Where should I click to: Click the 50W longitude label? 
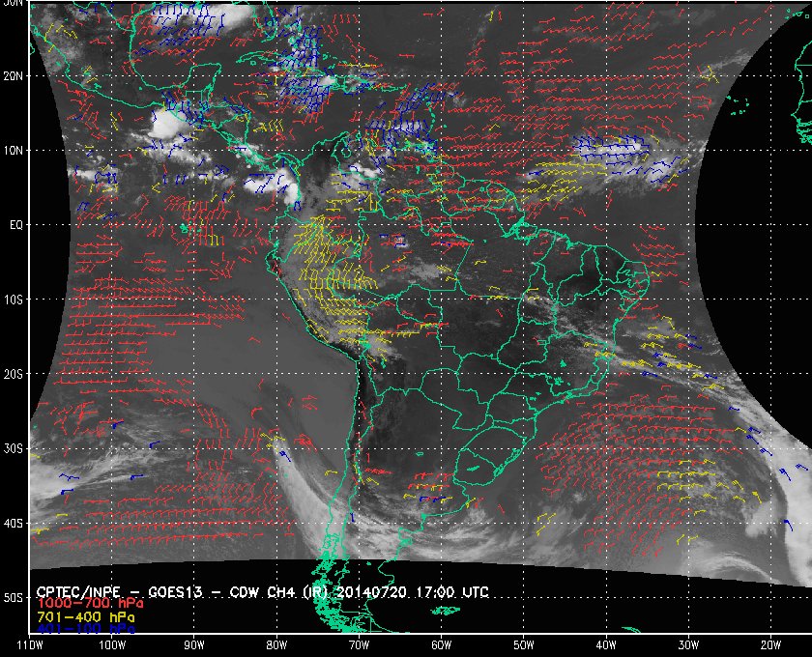524,644
